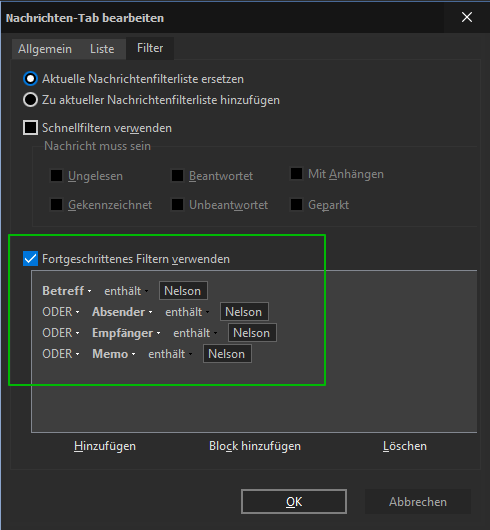Open the Empfänger field dropdown
This screenshot has height=530, width=490.
(126, 333)
